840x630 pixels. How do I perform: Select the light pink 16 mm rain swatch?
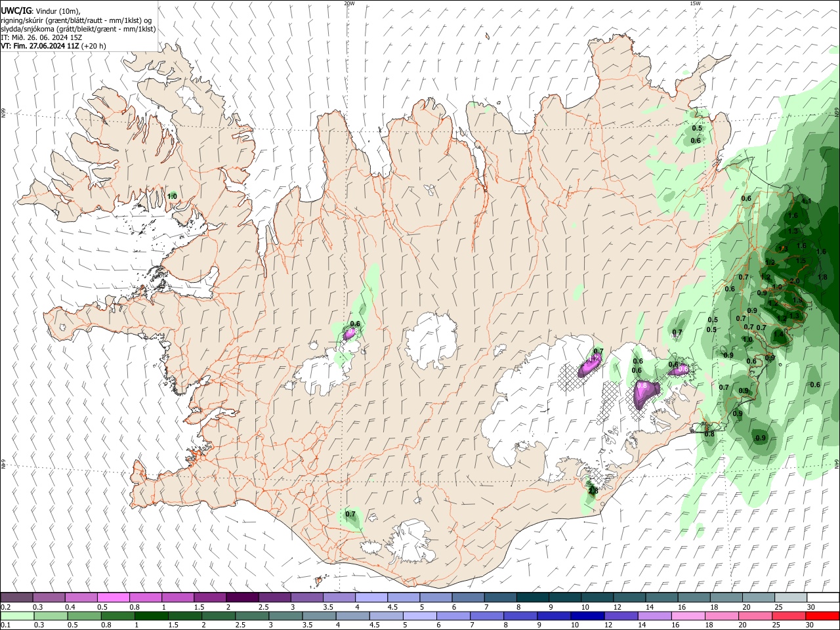click(687, 616)
